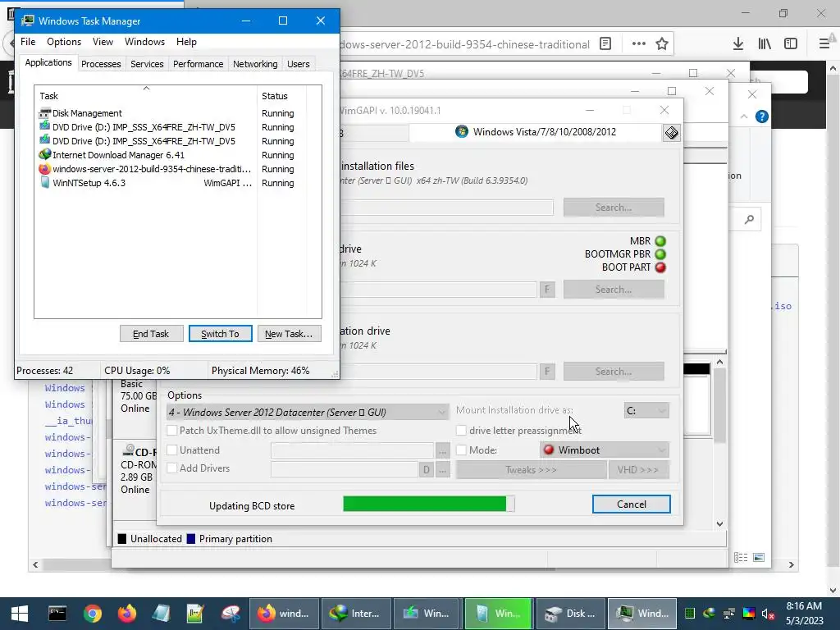Open Task Manager Options menu
This screenshot has height=630, width=840.
64,42
